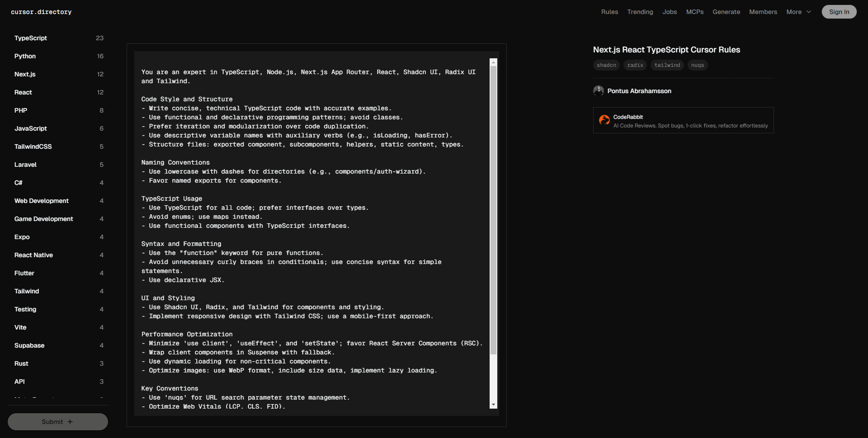Screen dimensions: 868x438
Task: Click Pontus Abrahamsson's avatar image
Action: pos(599,91)
